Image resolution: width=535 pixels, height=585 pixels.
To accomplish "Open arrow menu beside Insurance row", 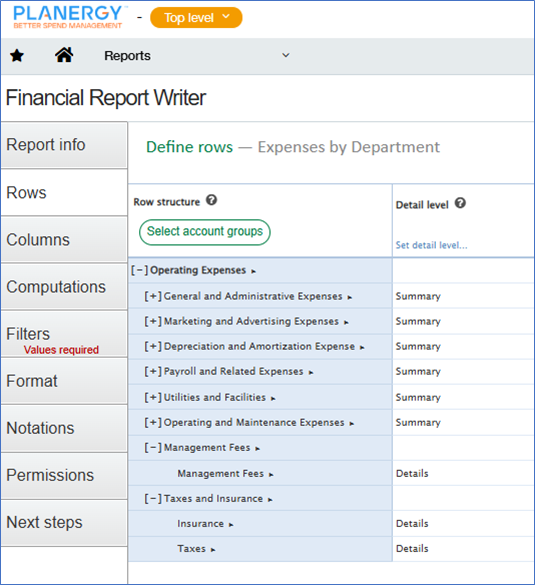I will click(231, 525).
